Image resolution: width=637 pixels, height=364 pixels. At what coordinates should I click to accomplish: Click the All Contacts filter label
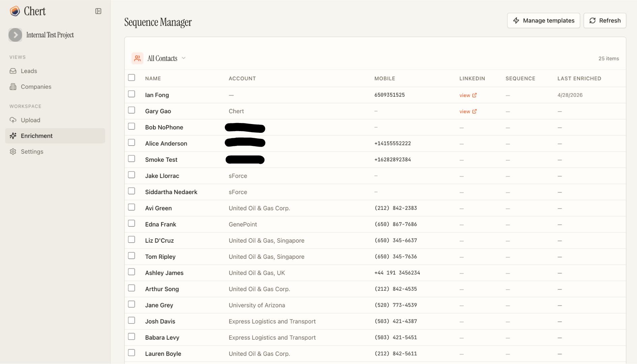(162, 58)
